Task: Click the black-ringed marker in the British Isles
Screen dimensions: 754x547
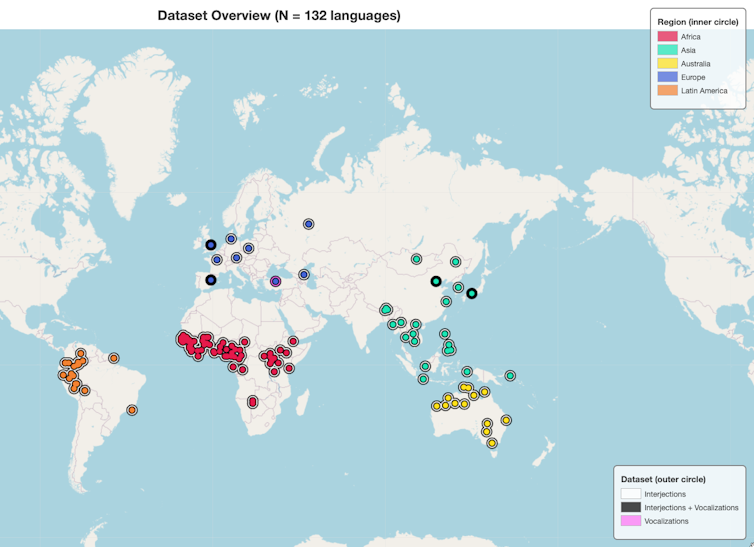Action: tap(211, 245)
